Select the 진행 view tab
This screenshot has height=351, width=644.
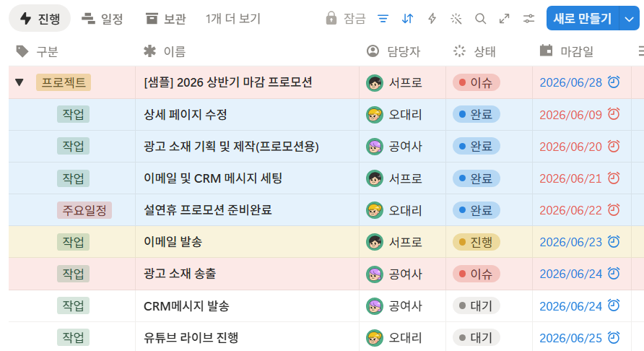[x=40, y=19]
